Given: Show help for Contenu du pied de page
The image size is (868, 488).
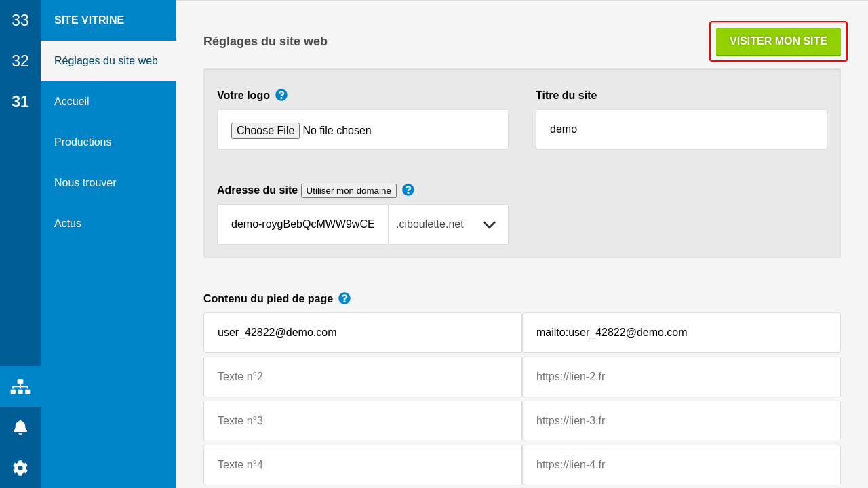Looking at the screenshot, I should coord(344,298).
